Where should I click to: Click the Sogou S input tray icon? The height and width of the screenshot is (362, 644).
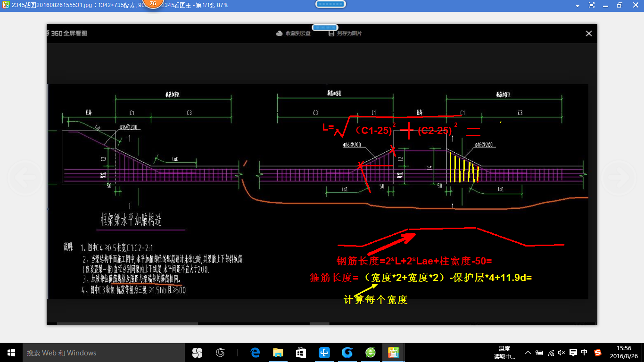(x=598, y=353)
